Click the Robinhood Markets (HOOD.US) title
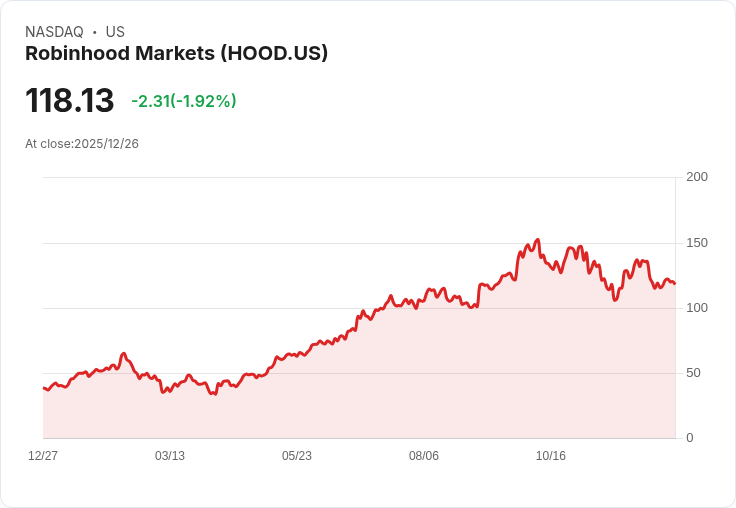Screen dimensions: 736x508 [176, 54]
